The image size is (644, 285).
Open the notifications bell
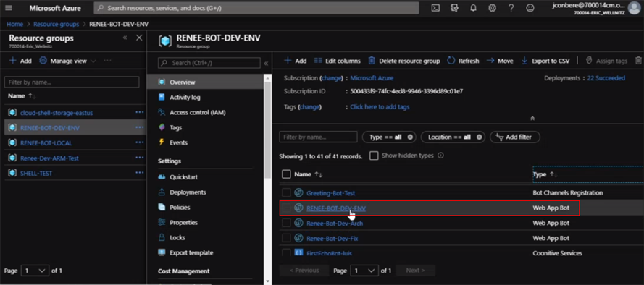point(473,8)
